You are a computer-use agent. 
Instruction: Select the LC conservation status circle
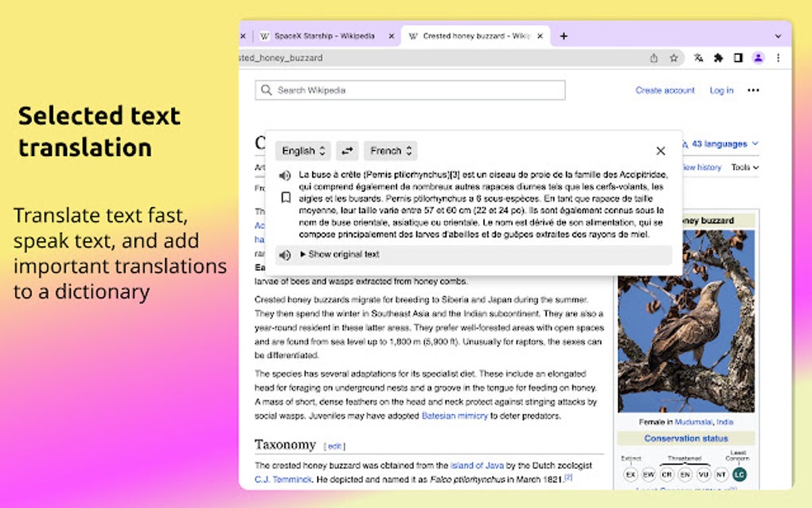738,473
